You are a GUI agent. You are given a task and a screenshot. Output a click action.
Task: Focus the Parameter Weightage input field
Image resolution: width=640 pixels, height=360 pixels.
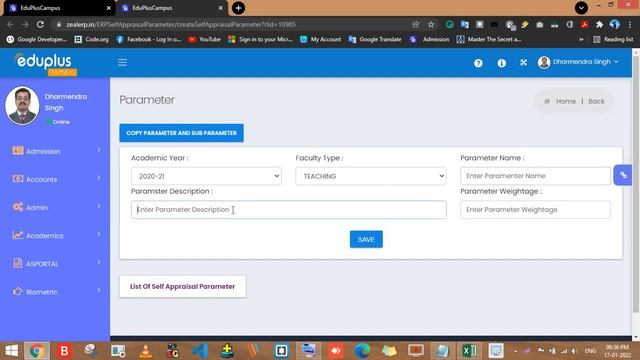[536, 209]
